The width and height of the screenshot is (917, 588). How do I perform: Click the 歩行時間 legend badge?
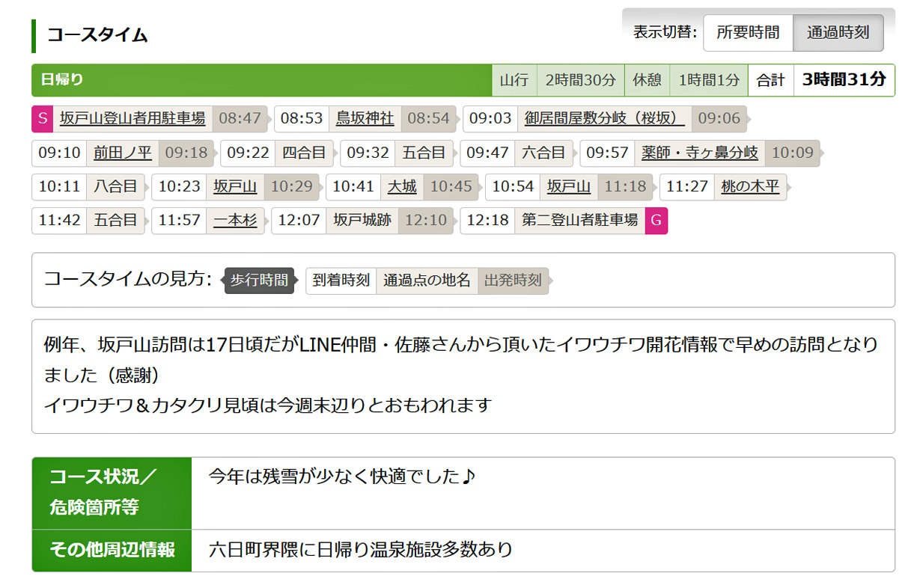259,281
